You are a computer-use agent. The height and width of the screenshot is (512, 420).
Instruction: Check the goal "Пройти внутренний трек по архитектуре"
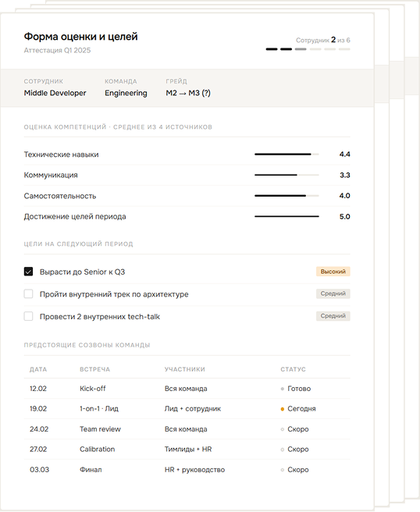click(28, 294)
